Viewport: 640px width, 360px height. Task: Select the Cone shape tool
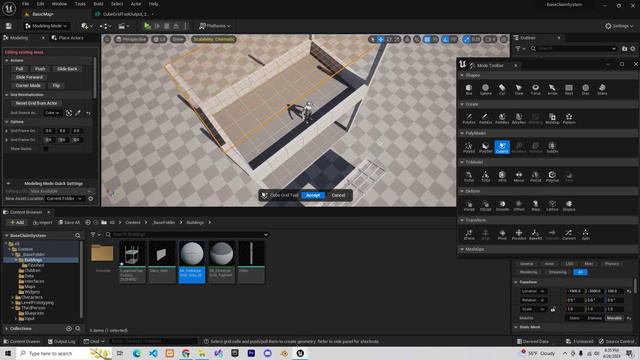(519, 90)
